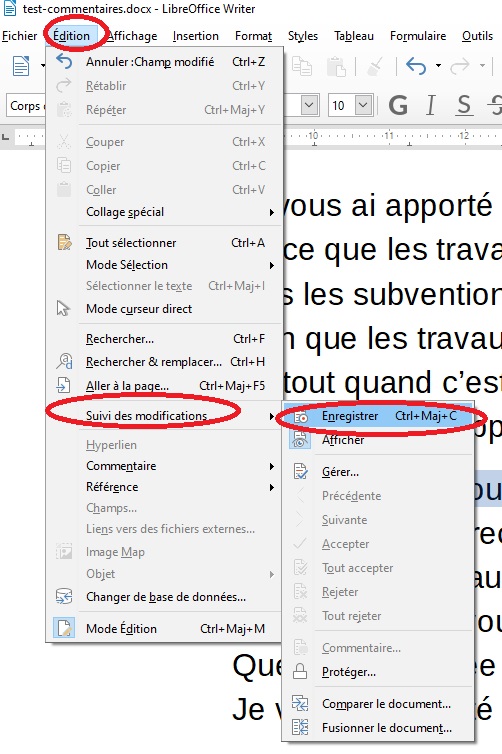Toggle Afficher tracked changes

click(378, 440)
